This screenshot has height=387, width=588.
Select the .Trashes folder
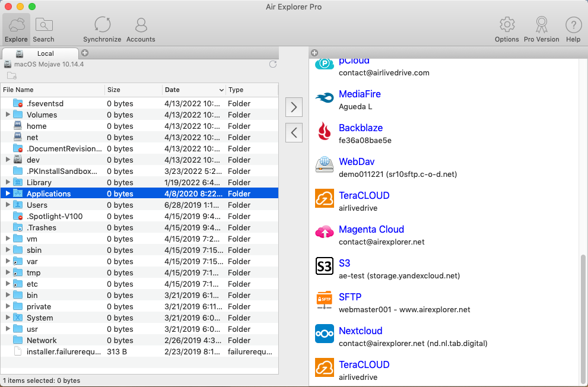(x=139, y=227)
